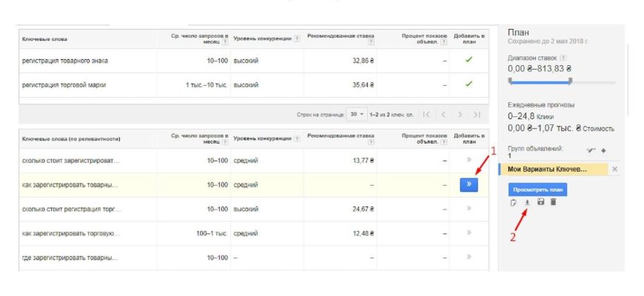Go to next page of keywords

tap(460, 114)
